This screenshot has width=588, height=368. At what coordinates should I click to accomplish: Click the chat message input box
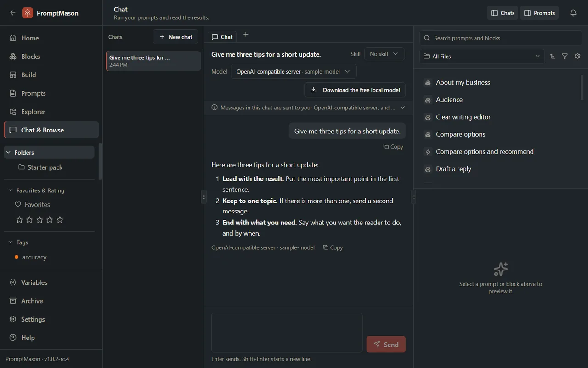(287, 333)
